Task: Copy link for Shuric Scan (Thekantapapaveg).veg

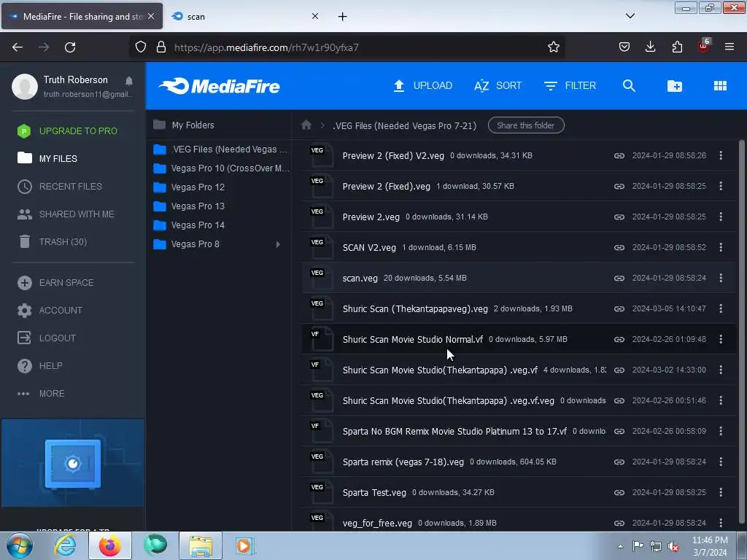Action: point(619,308)
